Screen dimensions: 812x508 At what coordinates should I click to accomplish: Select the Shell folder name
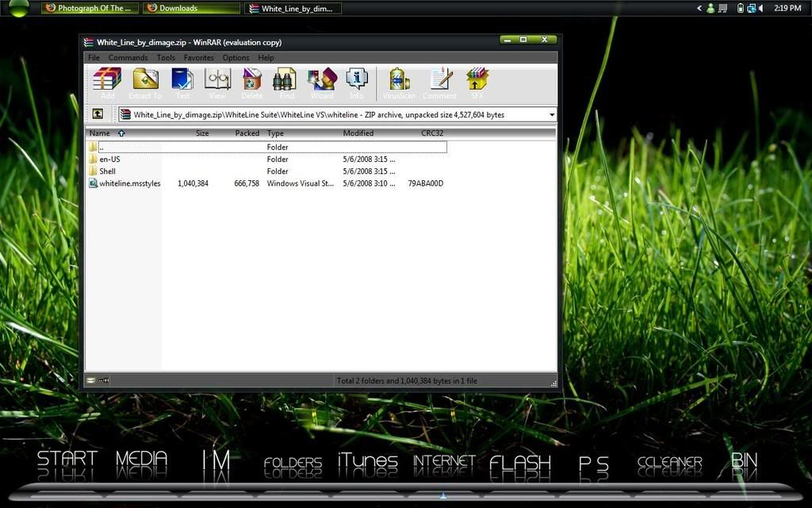(108, 171)
